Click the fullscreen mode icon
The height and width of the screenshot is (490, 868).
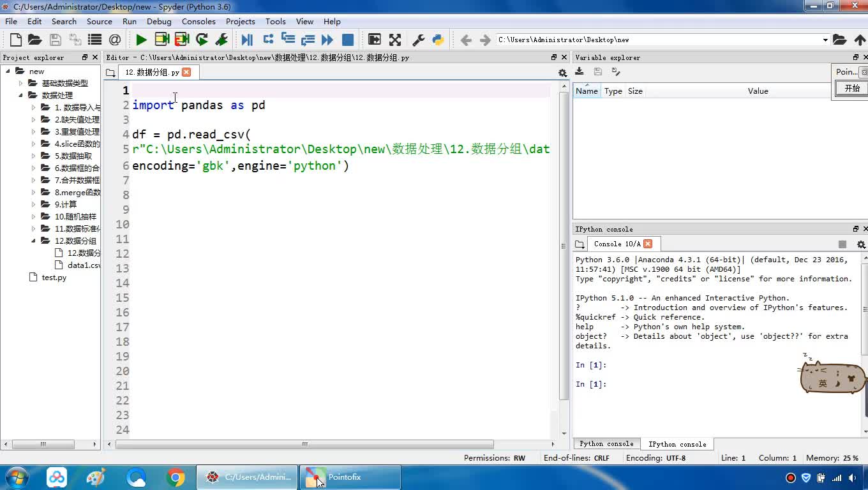click(395, 40)
